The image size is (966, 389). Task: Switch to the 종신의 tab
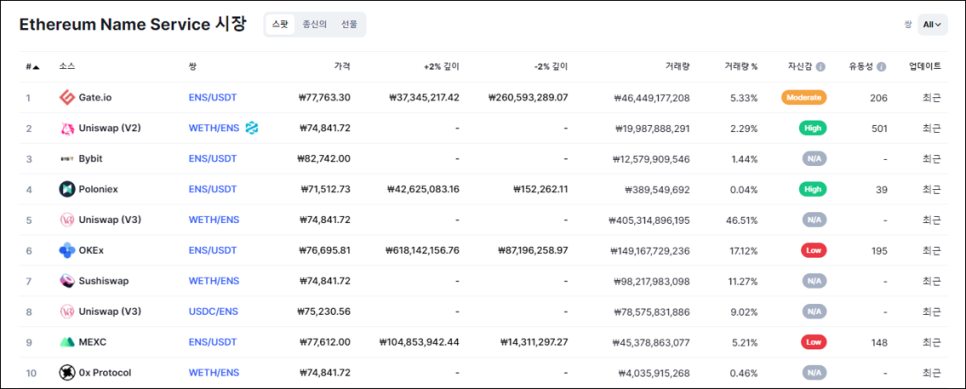[x=314, y=25]
